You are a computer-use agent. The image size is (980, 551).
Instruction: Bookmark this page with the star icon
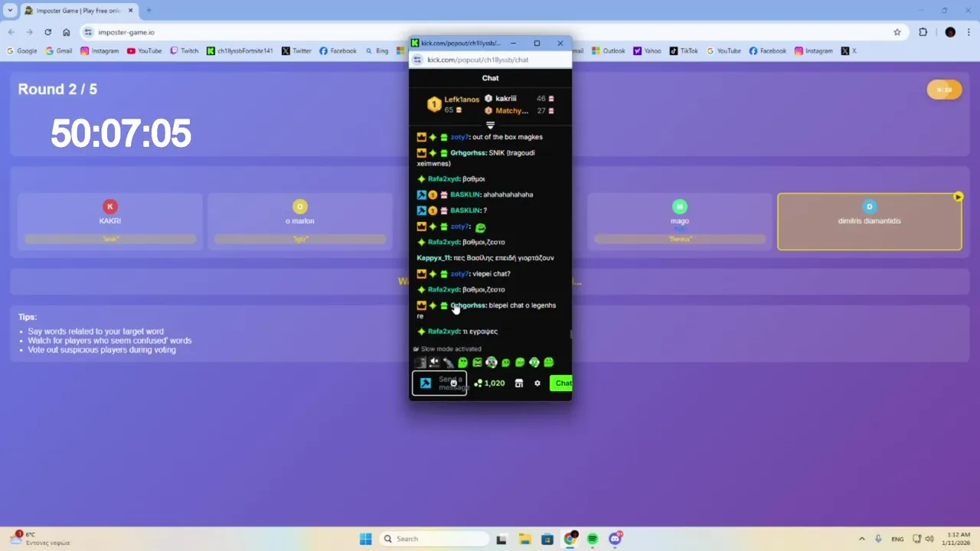pyautogui.click(x=897, y=32)
